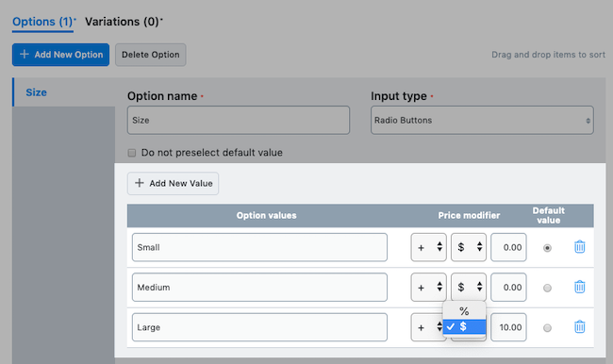
Task: Select the Size option in the sidebar
Action: [x=64, y=92]
